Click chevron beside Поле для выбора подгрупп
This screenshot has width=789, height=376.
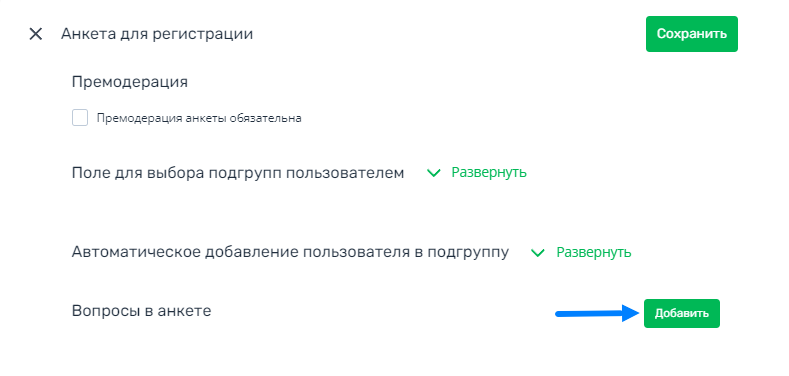(433, 173)
